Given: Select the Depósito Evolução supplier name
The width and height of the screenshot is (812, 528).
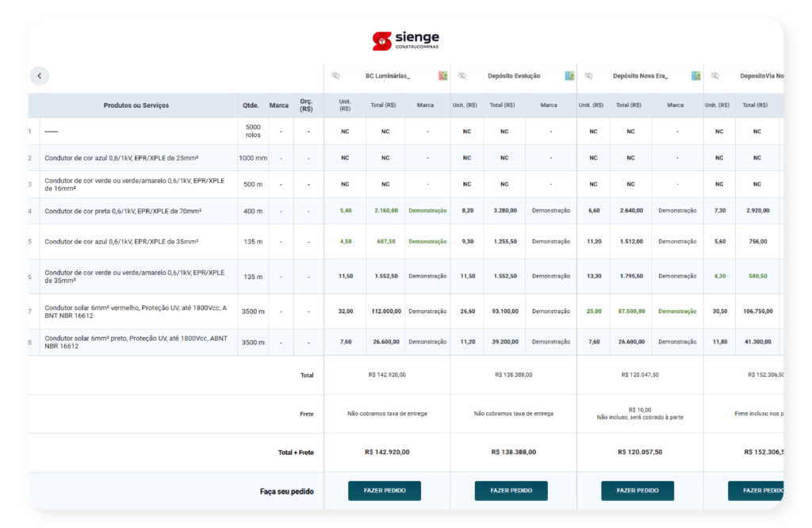Looking at the screenshot, I should [x=514, y=76].
